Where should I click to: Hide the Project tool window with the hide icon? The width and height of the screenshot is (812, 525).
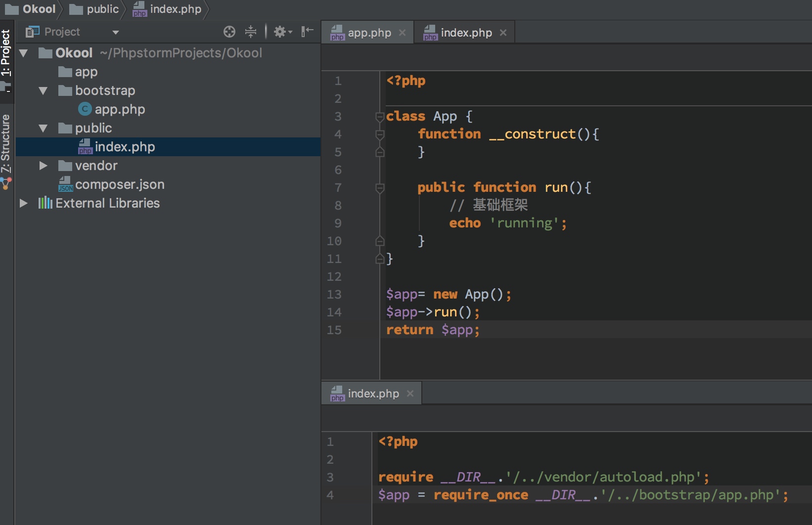tap(307, 32)
